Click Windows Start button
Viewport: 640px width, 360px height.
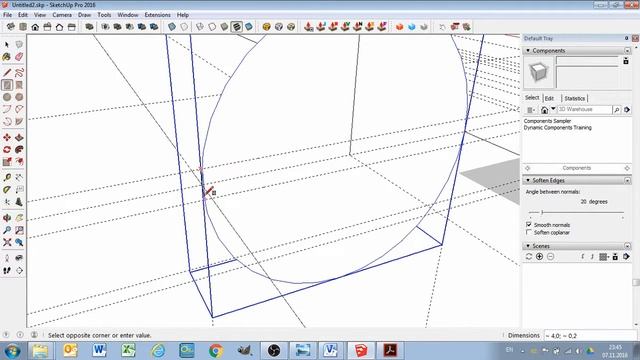[x=13, y=351]
